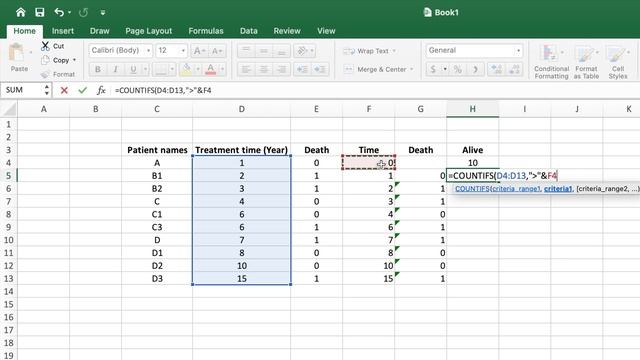The height and width of the screenshot is (360, 640).
Task: Cancel formula entry with red X
Action: [64, 90]
